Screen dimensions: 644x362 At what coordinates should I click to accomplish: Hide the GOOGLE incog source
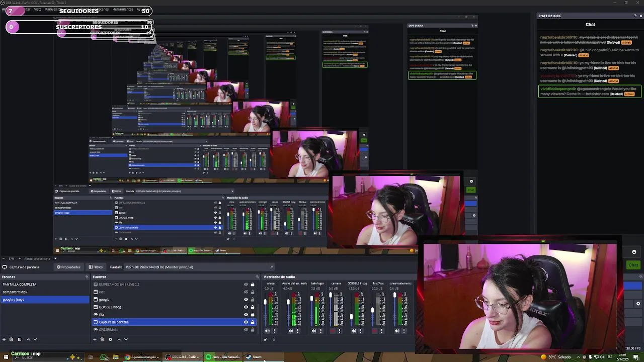(x=246, y=307)
